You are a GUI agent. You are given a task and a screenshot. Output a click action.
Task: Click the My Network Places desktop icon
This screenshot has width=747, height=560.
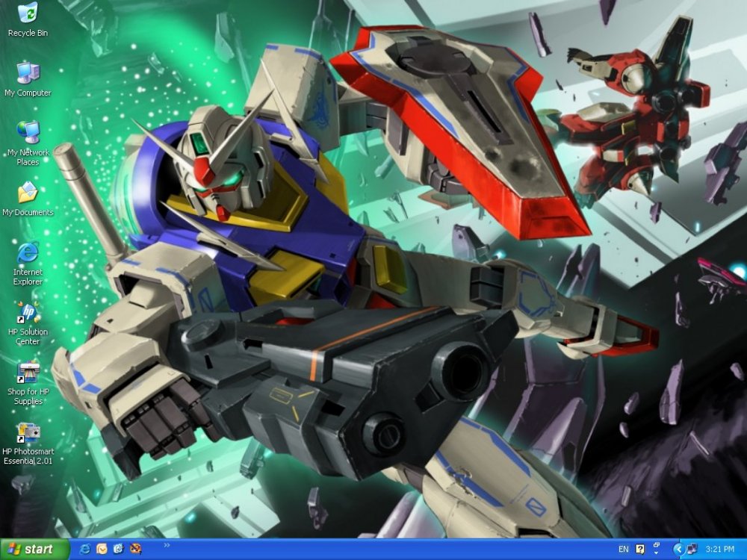pyautogui.click(x=28, y=143)
